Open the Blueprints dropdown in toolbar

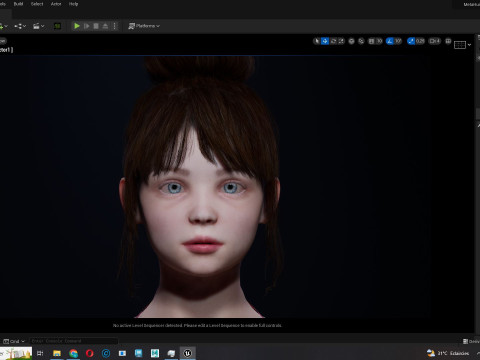click(x=20, y=26)
